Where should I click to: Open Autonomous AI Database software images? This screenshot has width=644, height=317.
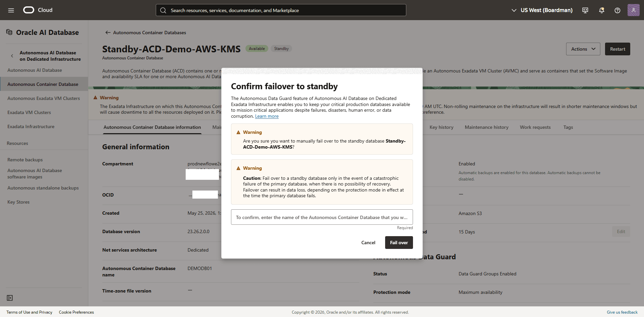[35, 174]
